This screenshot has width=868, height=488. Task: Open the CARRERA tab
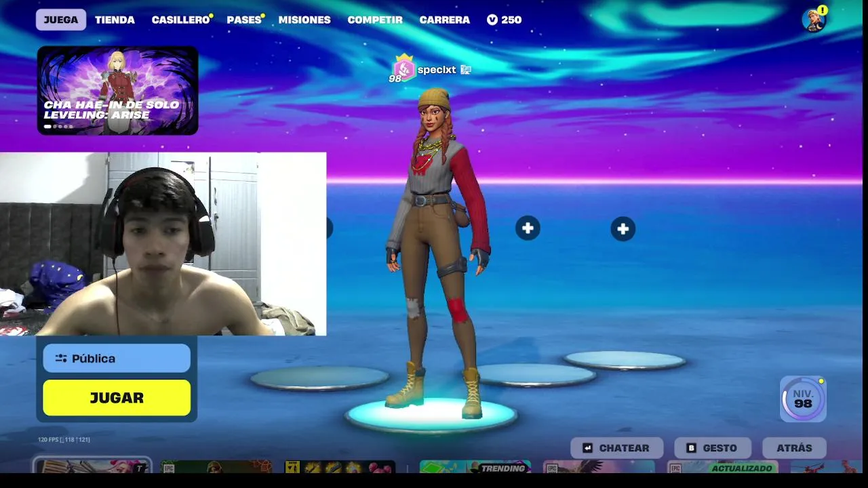(x=445, y=20)
